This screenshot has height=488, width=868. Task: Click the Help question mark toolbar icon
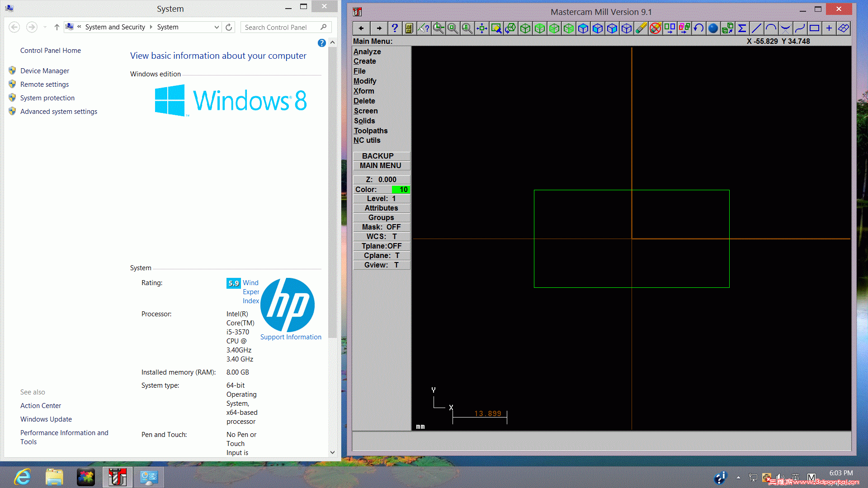[x=394, y=28]
